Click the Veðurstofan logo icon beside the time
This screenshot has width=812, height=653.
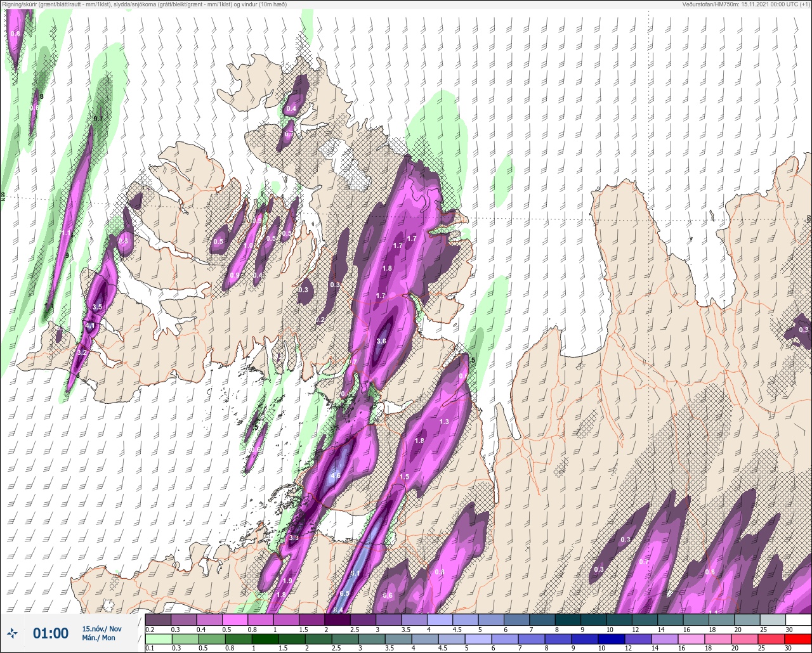point(13,633)
